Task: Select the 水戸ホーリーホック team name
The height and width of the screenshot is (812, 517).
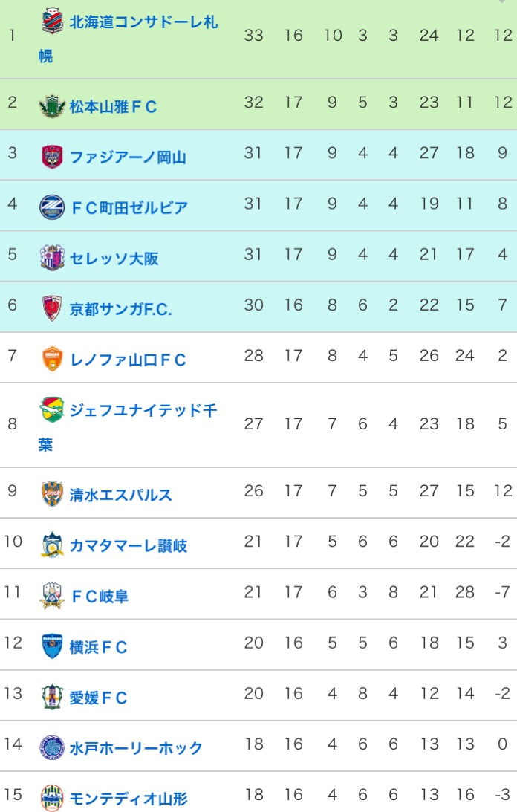Action: pyautogui.click(x=136, y=748)
